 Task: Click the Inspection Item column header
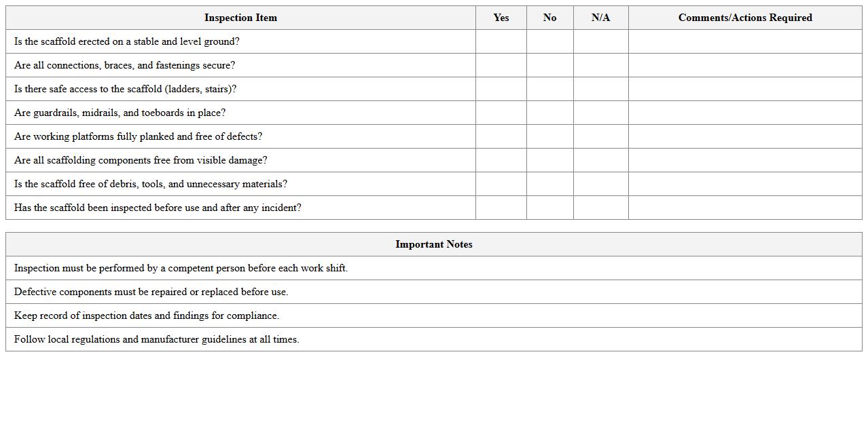pyautogui.click(x=240, y=18)
